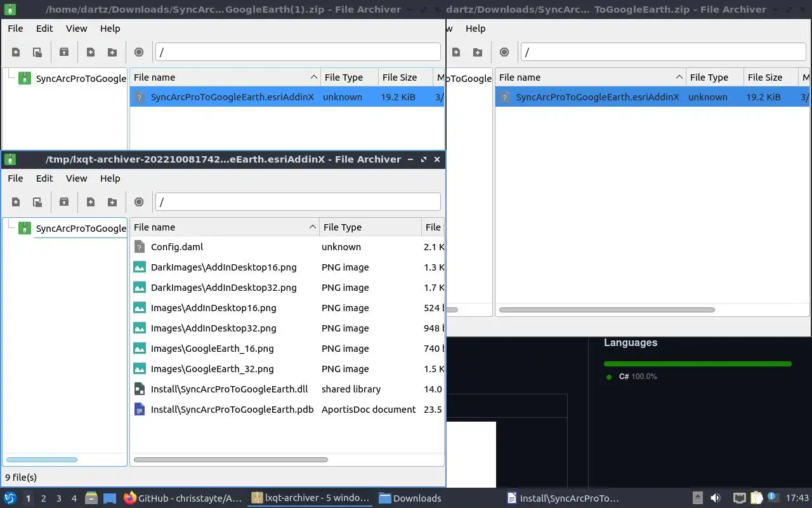Click Add folder icon in esriAddinX window
812x508 pixels.
tap(112, 202)
